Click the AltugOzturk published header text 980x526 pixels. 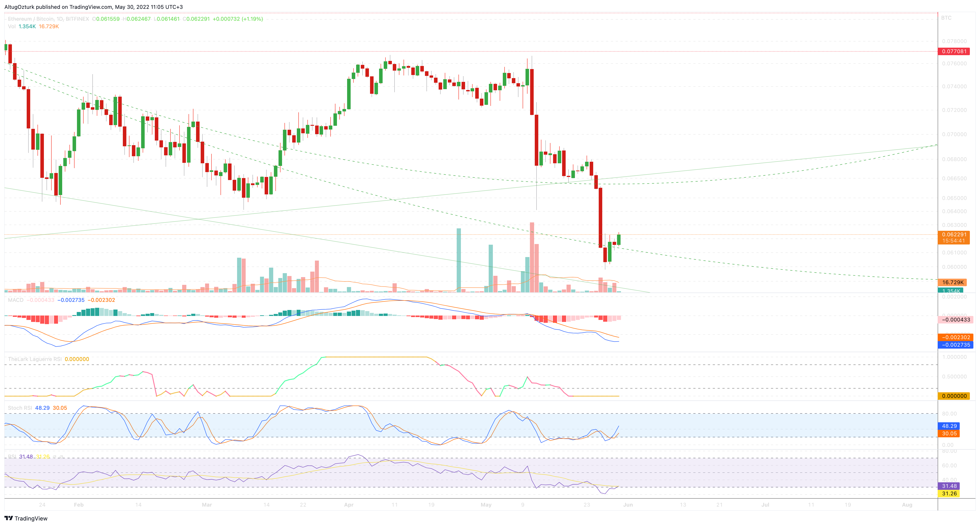coord(94,7)
